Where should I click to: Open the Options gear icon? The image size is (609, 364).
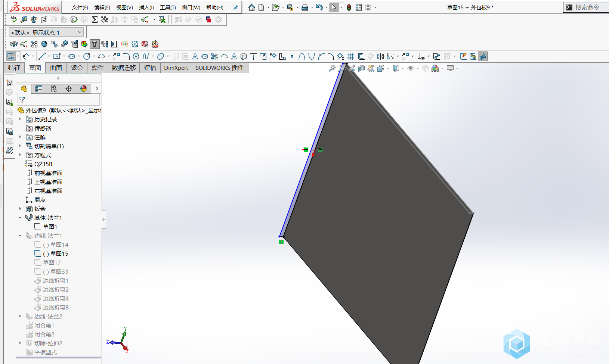(x=368, y=7)
